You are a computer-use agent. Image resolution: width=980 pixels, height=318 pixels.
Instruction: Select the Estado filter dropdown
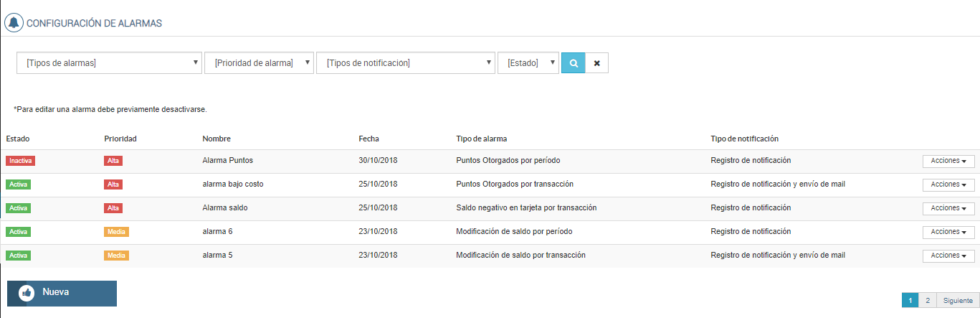(528, 62)
